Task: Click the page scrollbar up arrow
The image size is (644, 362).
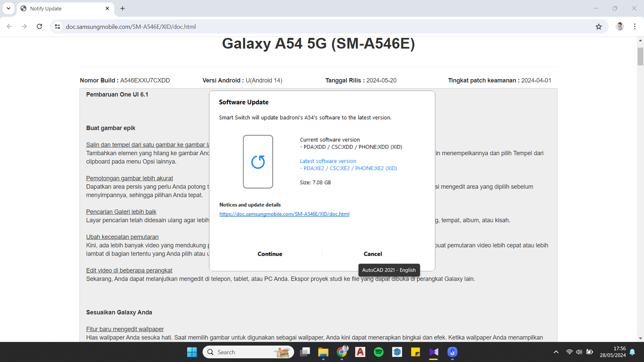Action: (640, 41)
